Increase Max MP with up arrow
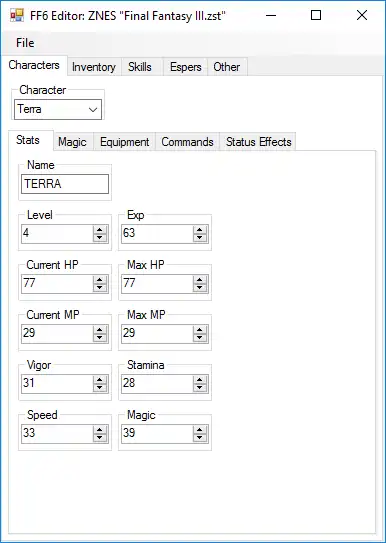Screen dimensions: 386x543 [200, 329]
